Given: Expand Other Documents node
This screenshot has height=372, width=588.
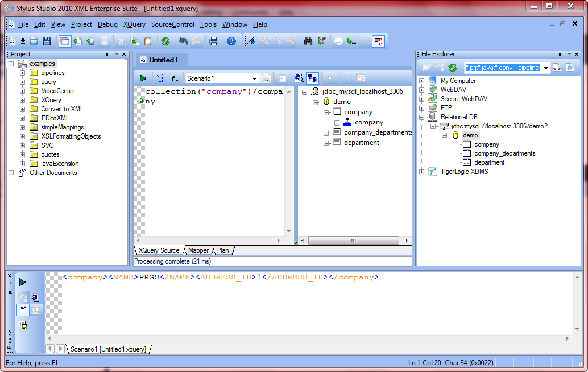Looking at the screenshot, I should coord(11,173).
